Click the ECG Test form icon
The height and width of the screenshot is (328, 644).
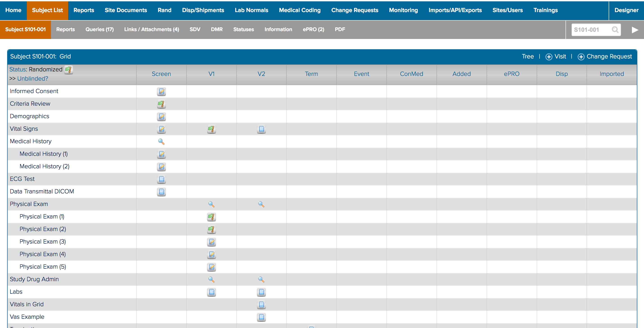pos(161,179)
